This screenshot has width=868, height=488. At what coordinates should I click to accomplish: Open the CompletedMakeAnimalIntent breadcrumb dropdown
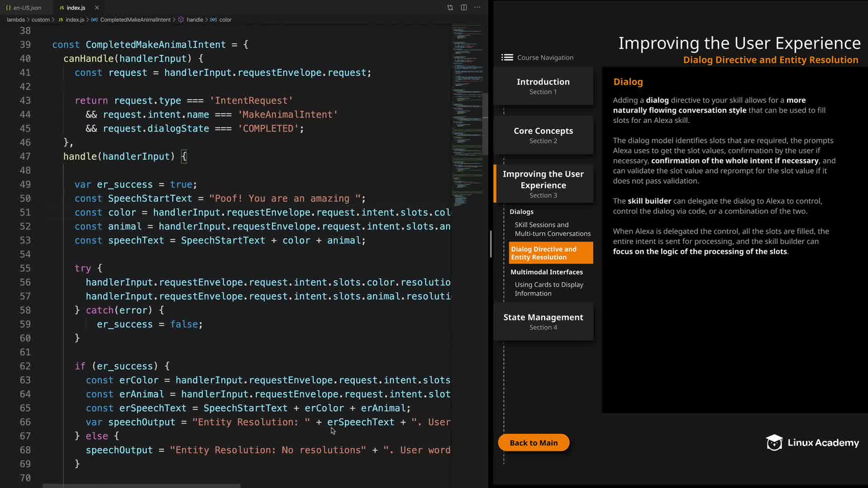(135, 20)
